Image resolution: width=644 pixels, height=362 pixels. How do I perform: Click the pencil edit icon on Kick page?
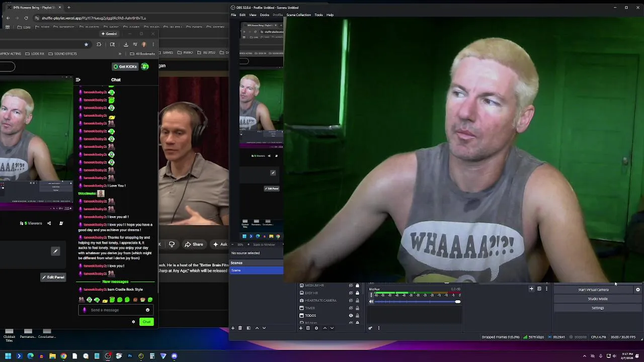(55, 251)
